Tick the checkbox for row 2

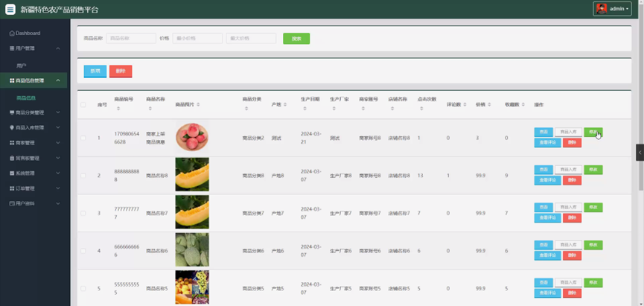click(83, 176)
